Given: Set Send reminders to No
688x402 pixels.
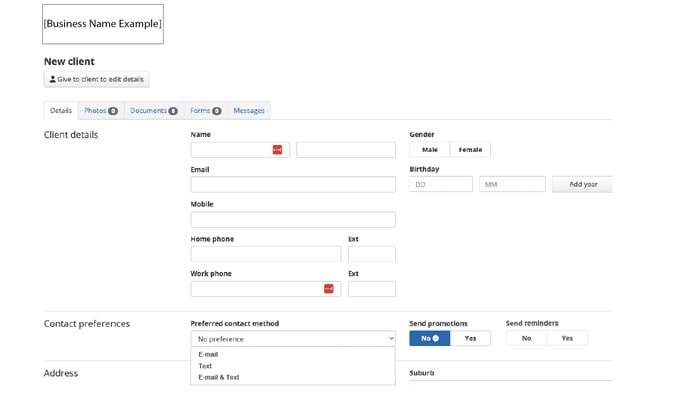Looking at the screenshot, I should [527, 338].
